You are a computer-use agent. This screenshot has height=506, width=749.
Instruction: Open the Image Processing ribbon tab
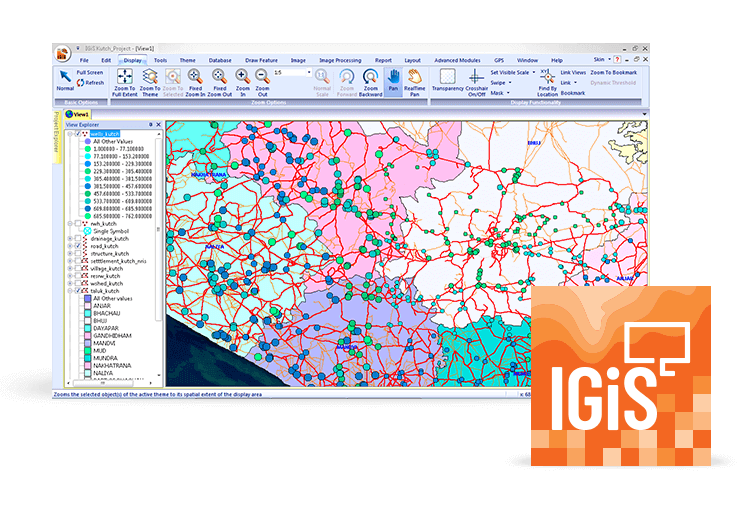point(340,60)
